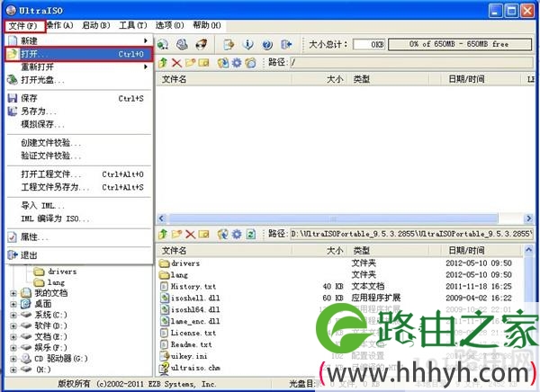The width and height of the screenshot is (540, 392).
Task: Expand the 我的文档 tree node
Action: 13,294
